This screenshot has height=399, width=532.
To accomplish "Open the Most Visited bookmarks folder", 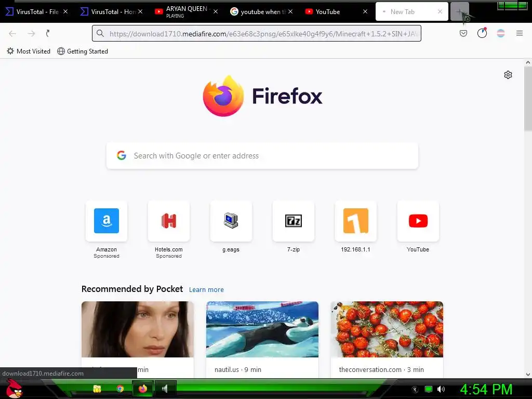I will 29,51.
